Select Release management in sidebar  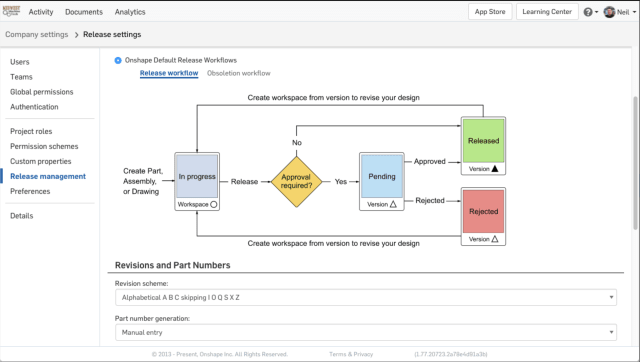click(48, 176)
